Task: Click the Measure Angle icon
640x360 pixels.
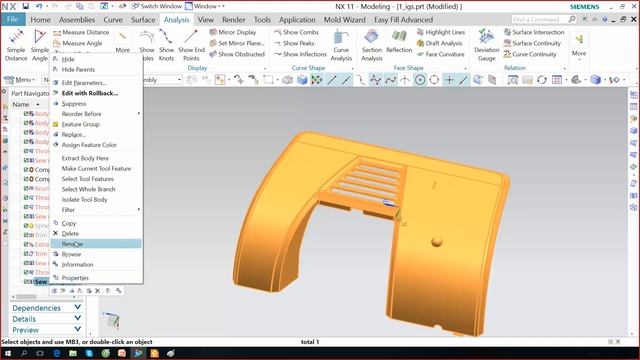Action: (57, 43)
